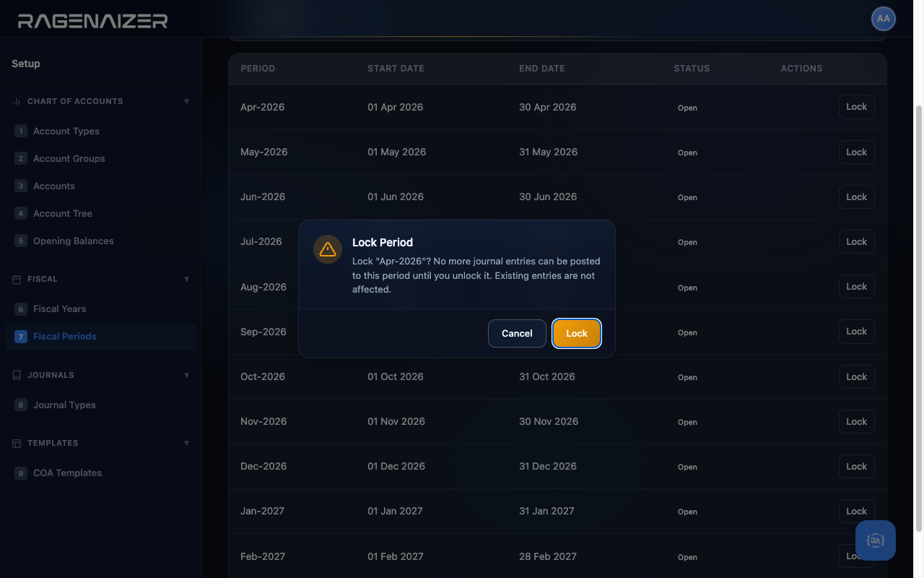Click the warning triangle icon in dialog
Viewport: 924px width, 578px height.
tap(328, 249)
